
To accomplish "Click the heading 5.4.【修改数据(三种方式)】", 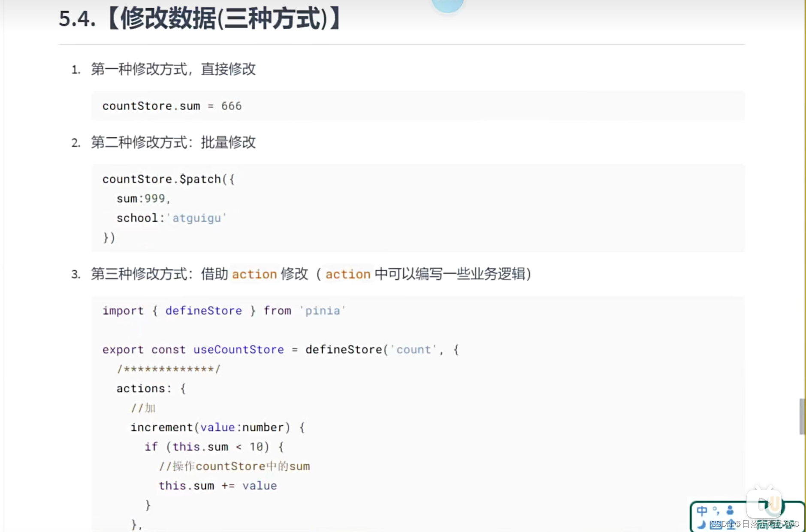I will [x=199, y=19].
